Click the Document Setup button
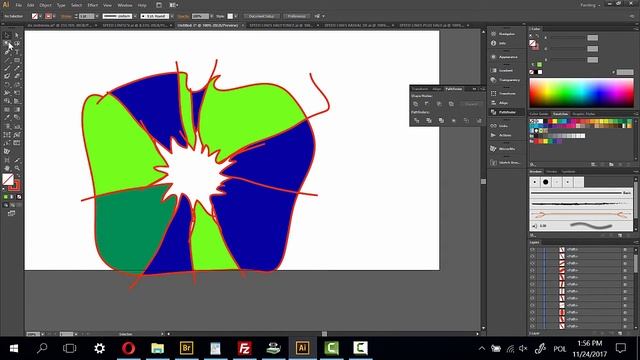Image resolution: width=640 pixels, height=360 pixels. coord(262,16)
